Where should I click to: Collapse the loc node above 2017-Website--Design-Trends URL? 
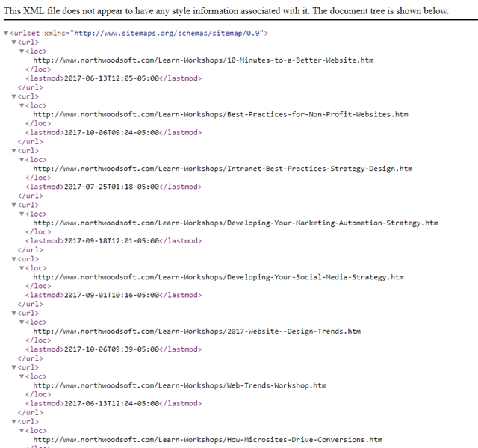point(22,323)
